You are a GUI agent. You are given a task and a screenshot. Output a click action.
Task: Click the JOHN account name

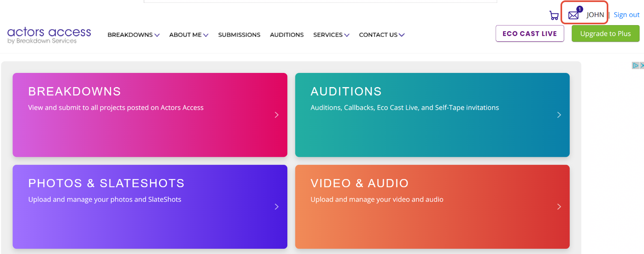pos(595,15)
